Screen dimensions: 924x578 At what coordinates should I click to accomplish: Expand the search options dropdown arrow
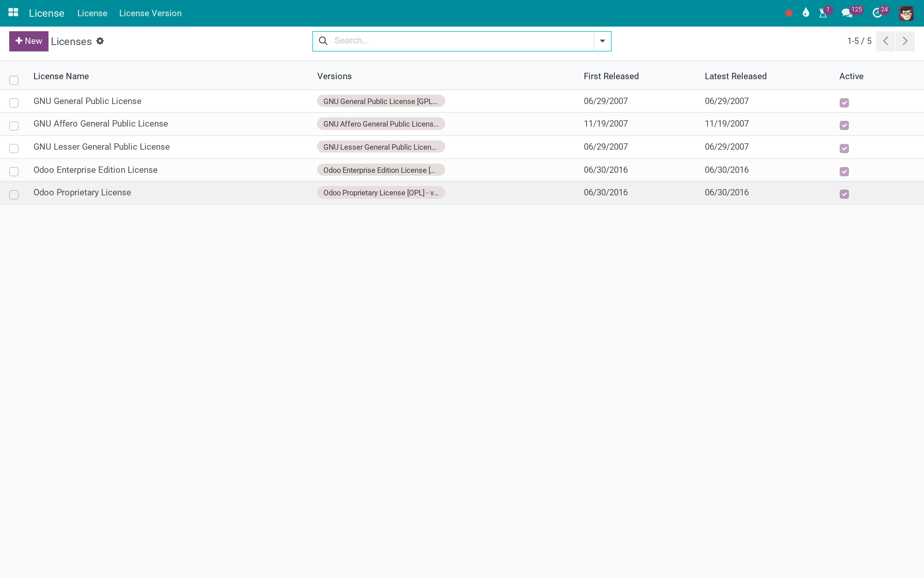603,41
